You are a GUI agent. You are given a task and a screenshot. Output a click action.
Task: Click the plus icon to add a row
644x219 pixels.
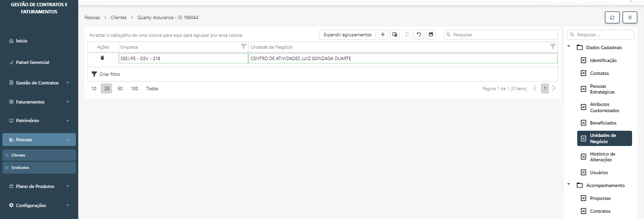383,35
